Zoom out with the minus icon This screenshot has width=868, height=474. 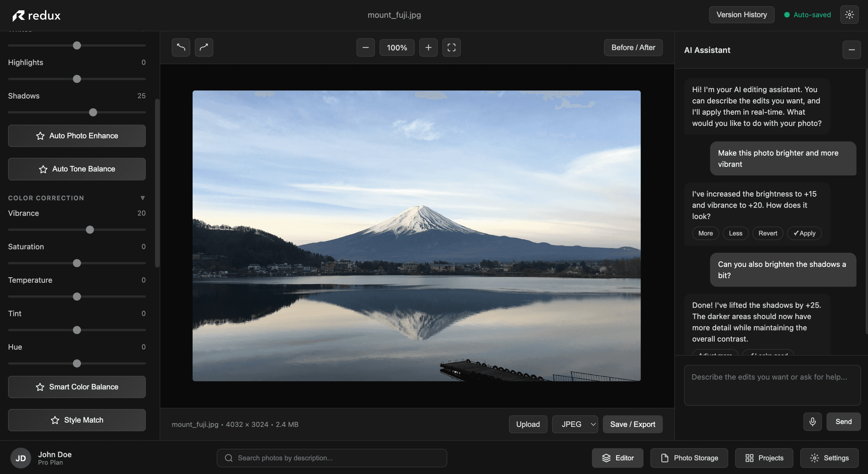tap(366, 47)
